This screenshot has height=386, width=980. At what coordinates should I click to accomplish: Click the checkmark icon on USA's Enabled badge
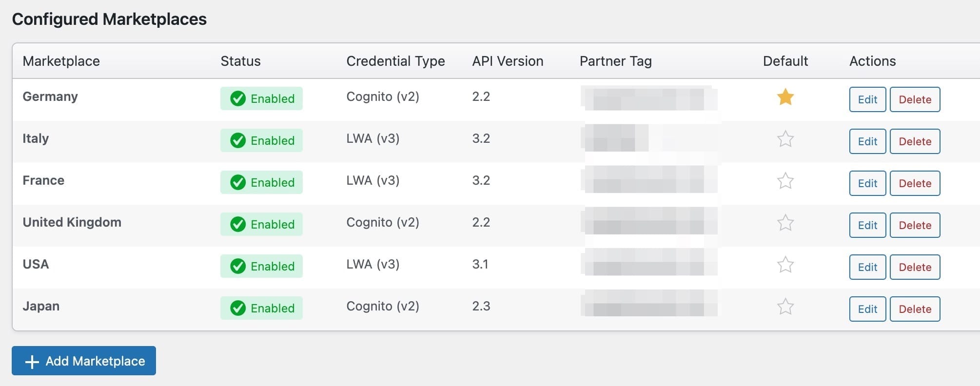tap(237, 266)
